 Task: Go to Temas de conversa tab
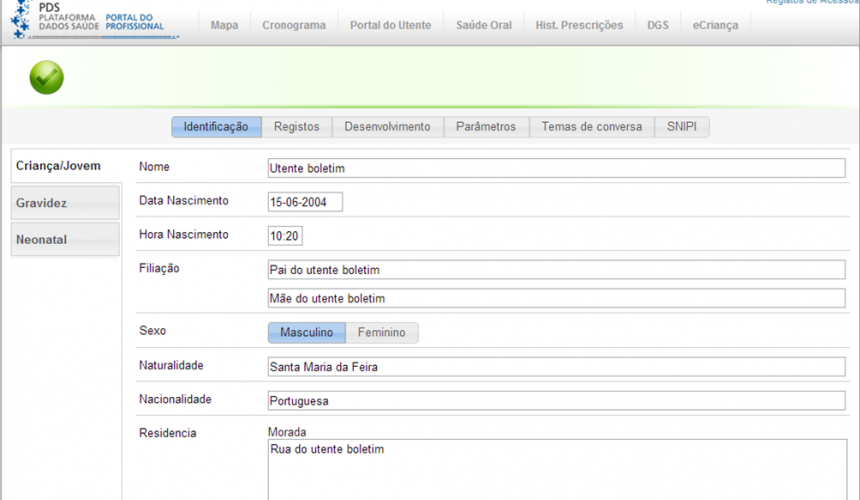point(592,127)
